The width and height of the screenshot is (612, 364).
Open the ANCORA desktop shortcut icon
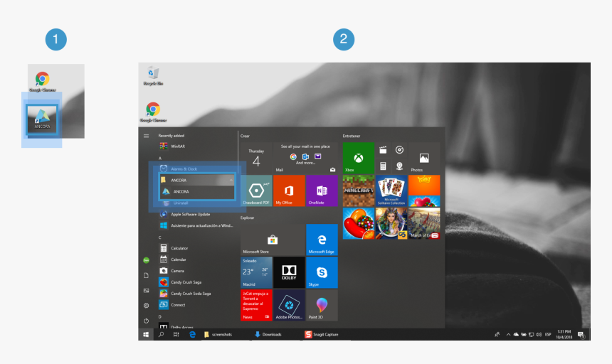click(42, 119)
